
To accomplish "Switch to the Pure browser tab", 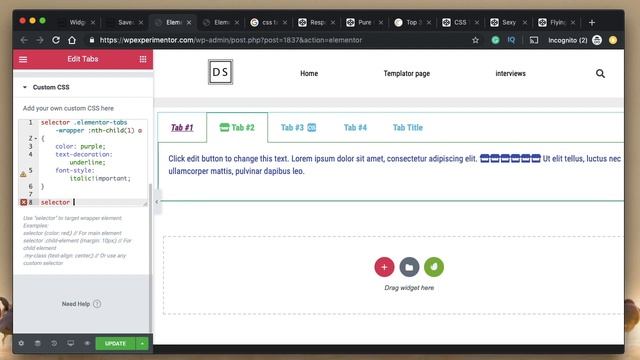I will 364,22.
